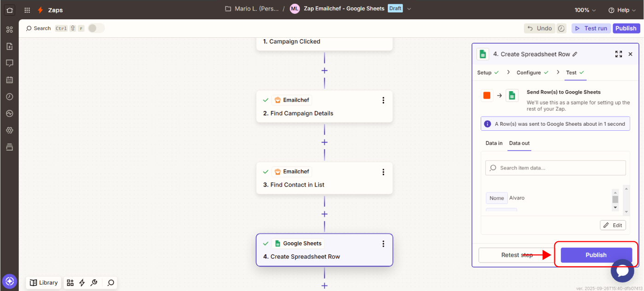644x291 pixels.
Task: Click the data out list scrollbar down arrow
Action: click(615, 208)
